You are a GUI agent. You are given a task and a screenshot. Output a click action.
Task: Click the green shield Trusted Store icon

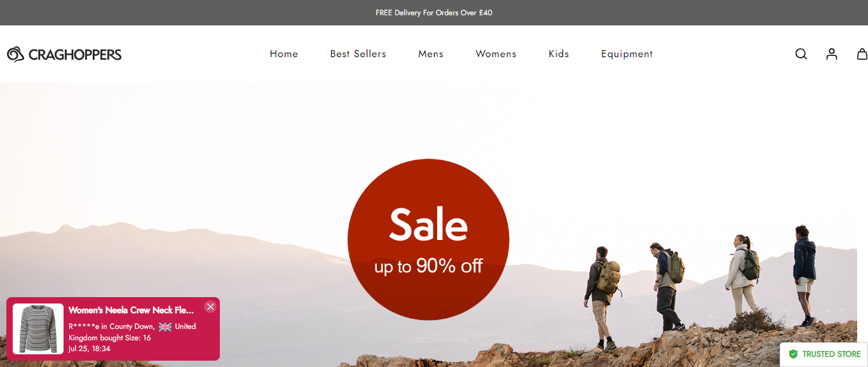[x=793, y=354]
